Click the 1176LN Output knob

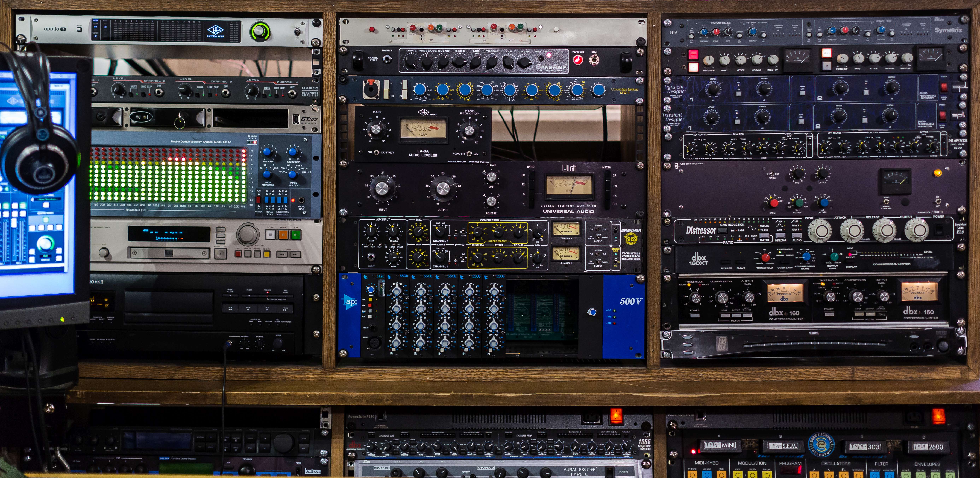point(443,188)
